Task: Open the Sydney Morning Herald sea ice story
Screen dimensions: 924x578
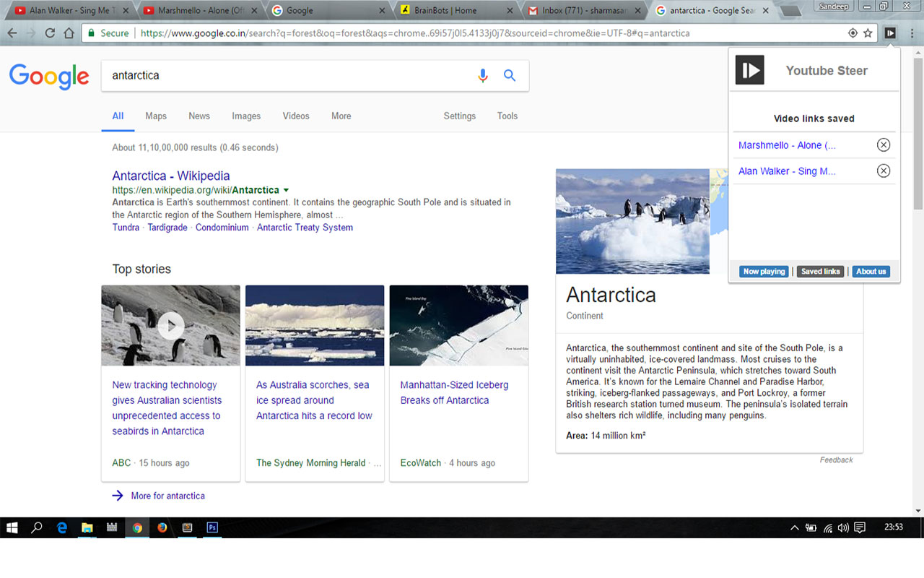Action: 315,400
